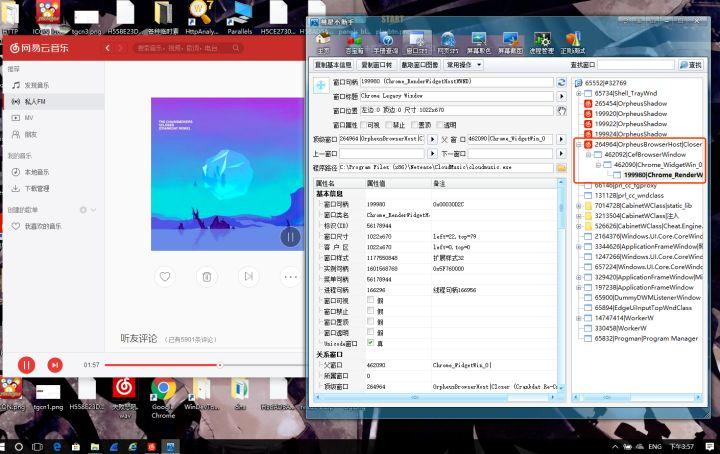The width and height of the screenshot is (720, 454).
Task: Open the 屏幕取色 screen color picker tool
Action: pyautogui.click(x=478, y=43)
